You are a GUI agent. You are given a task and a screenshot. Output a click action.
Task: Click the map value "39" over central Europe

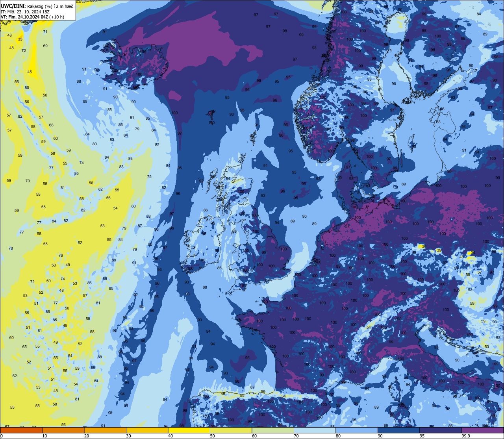tap(439, 250)
